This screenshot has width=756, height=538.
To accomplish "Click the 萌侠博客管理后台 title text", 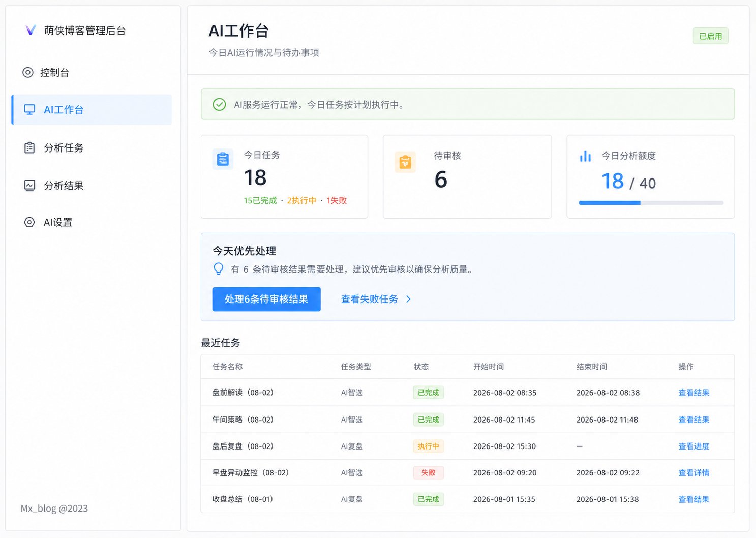I will 85,31.
